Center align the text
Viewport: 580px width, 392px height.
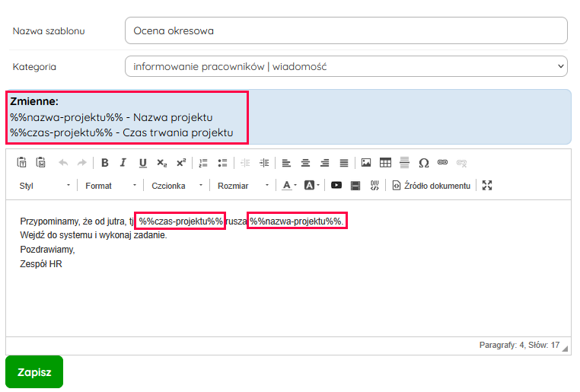[x=305, y=162]
